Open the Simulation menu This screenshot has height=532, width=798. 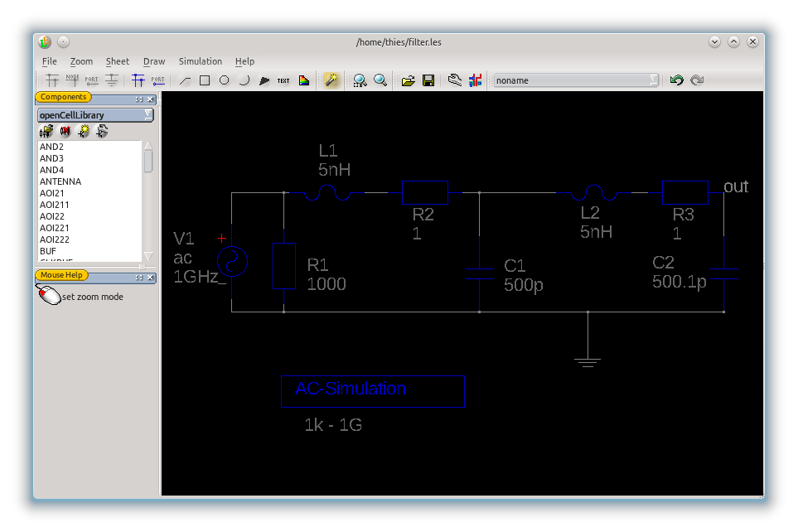tap(200, 61)
